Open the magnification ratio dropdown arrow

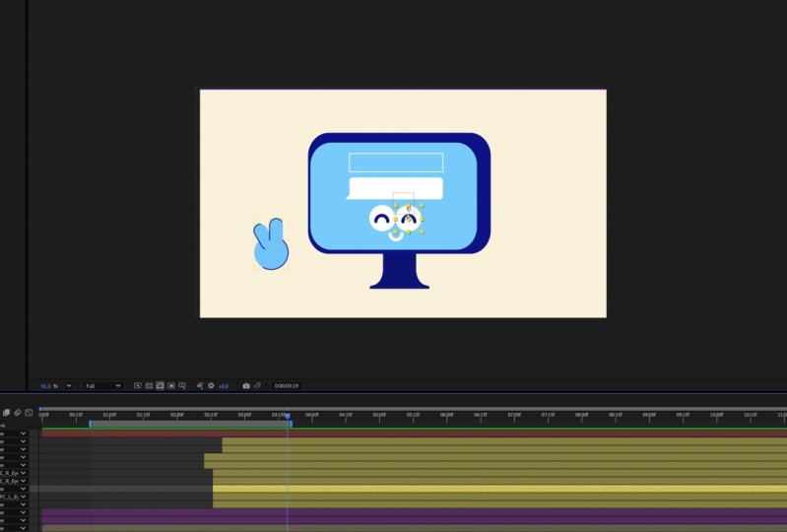coord(69,386)
